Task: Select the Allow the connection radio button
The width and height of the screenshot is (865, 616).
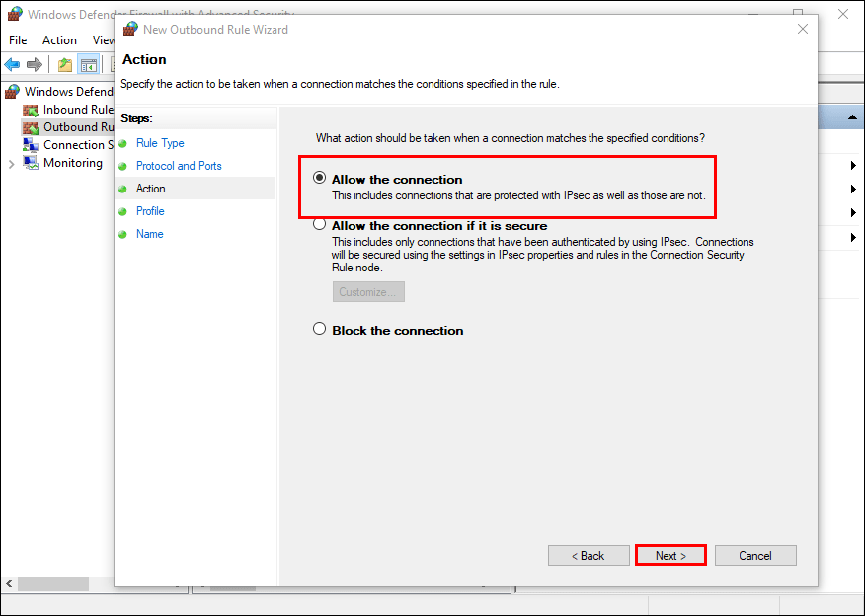Action: pyautogui.click(x=319, y=178)
